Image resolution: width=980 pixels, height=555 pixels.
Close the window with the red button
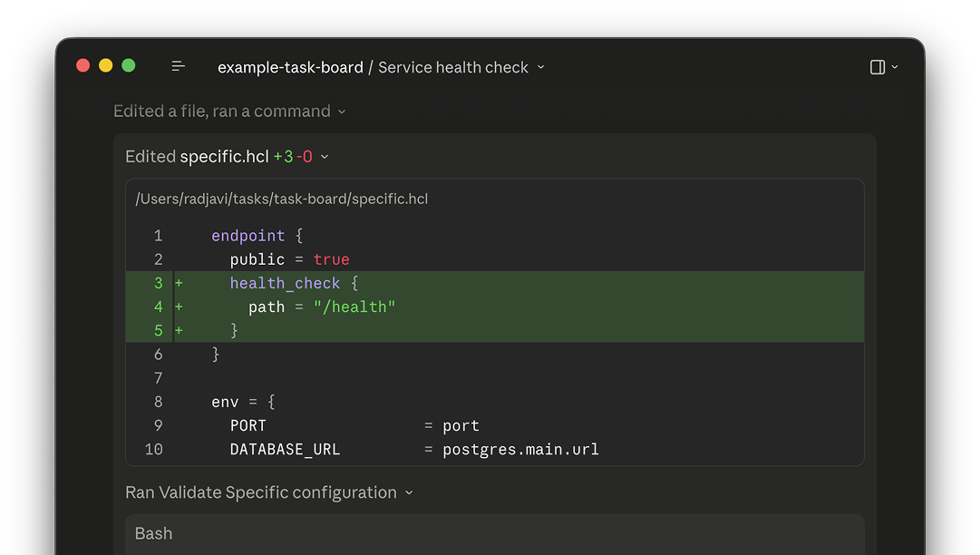[x=82, y=65]
